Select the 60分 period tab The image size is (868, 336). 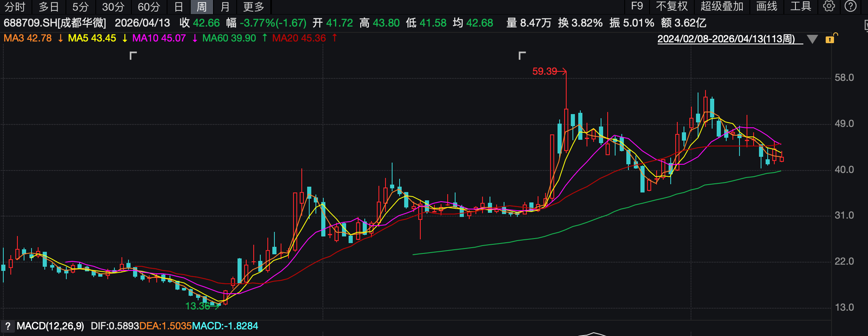pyautogui.click(x=149, y=7)
